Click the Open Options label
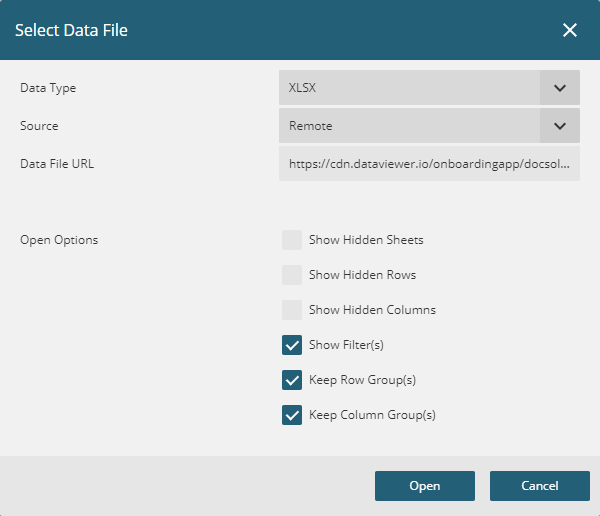 click(59, 240)
